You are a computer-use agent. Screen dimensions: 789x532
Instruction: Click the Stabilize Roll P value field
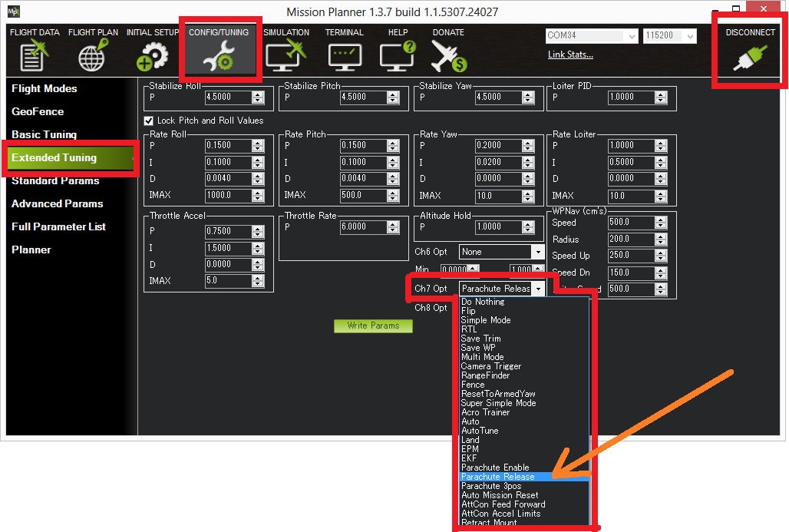[228, 97]
